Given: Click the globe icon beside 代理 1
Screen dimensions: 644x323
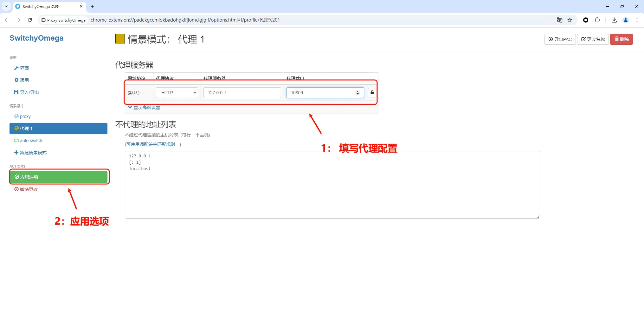Looking at the screenshot, I should 16,128.
